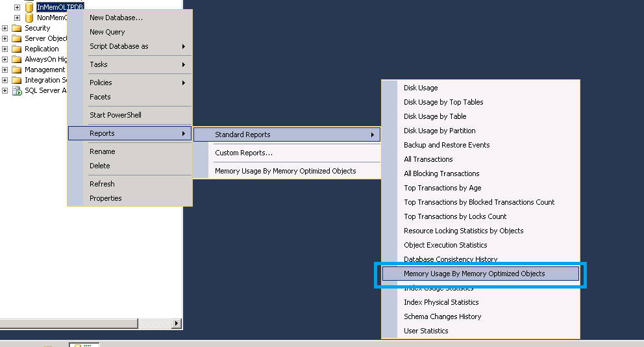Screen dimensions: 644x347
Task: Click the Server Objects folder icon
Action: [16, 38]
